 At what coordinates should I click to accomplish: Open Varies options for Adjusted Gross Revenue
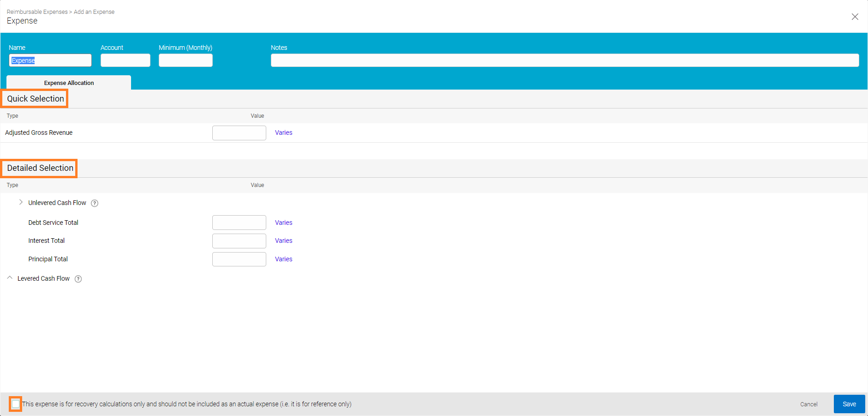point(283,133)
